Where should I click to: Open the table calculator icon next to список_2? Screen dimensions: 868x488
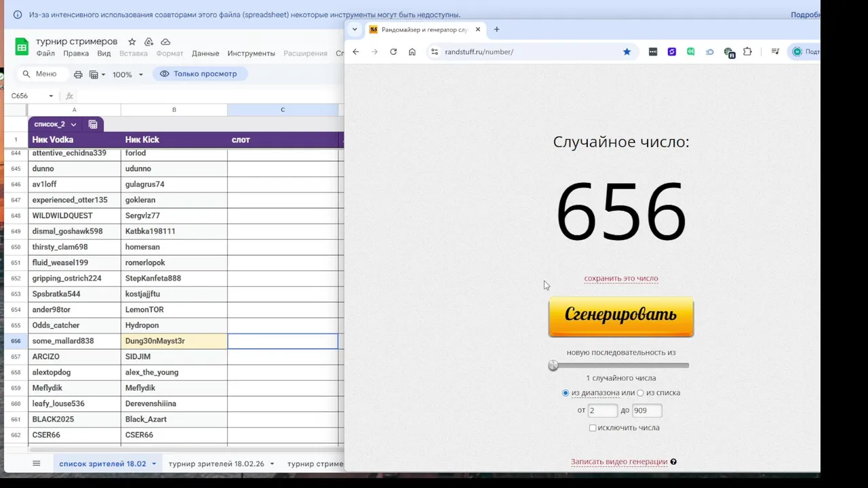93,125
